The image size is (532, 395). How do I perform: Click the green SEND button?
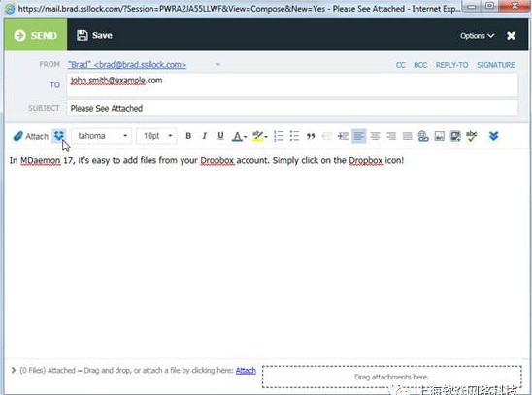(36, 35)
